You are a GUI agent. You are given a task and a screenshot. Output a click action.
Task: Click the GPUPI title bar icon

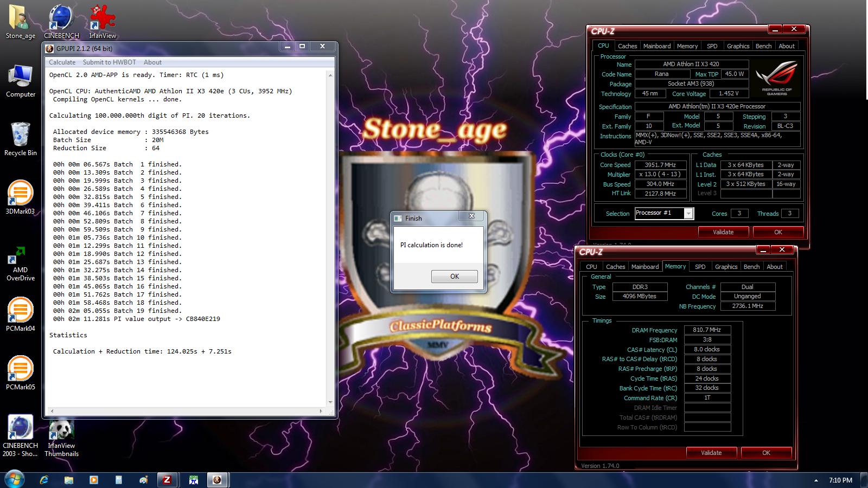tap(49, 48)
